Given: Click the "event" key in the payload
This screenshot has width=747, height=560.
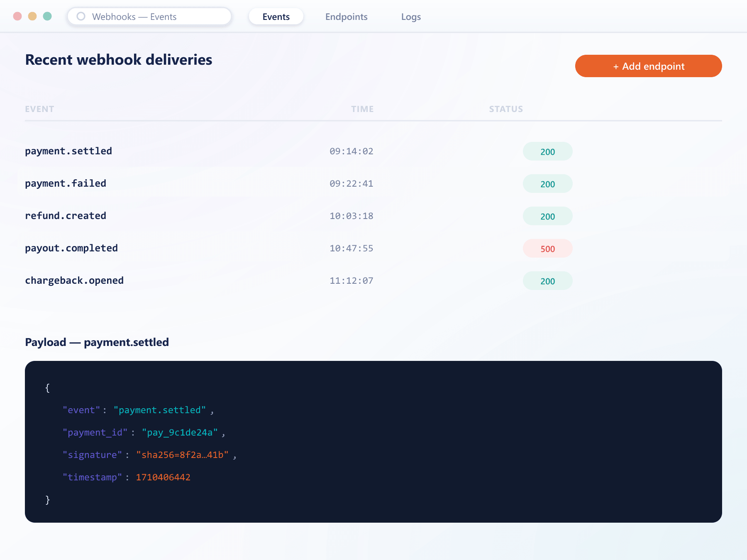Looking at the screenshot, I should (x=81, y=410).
